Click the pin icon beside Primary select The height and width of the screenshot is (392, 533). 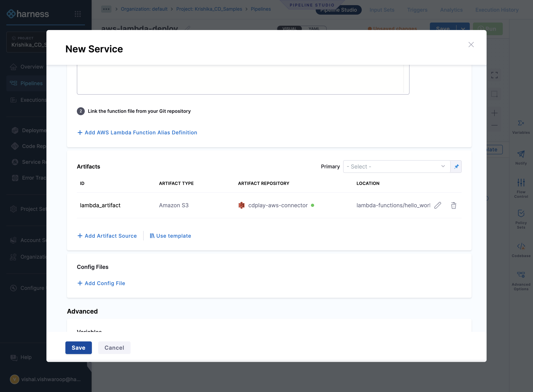(x=456, y=167)
